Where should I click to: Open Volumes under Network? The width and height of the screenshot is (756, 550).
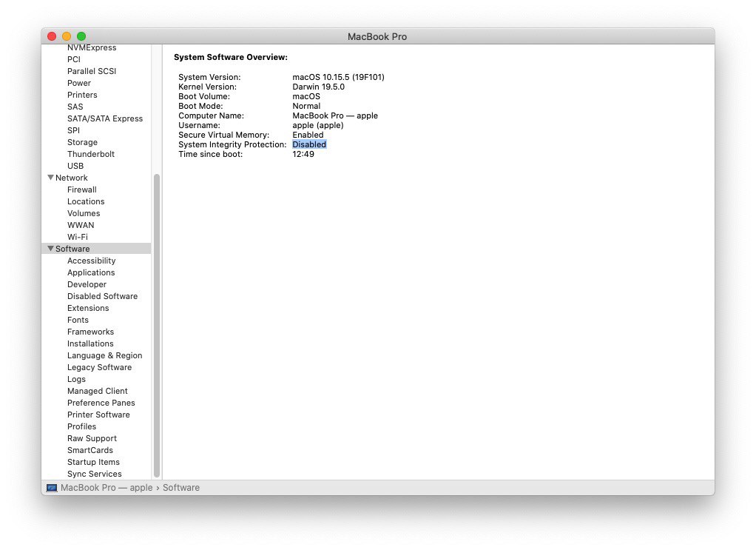pos(84,213)
